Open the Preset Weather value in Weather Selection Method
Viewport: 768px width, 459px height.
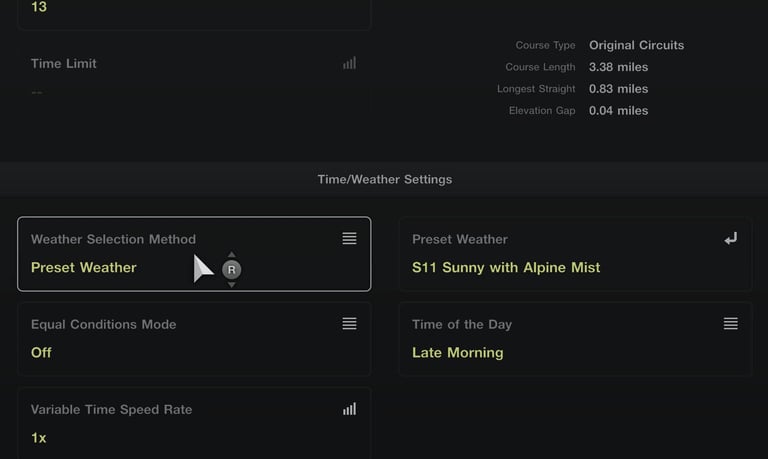tap(84, 268)
